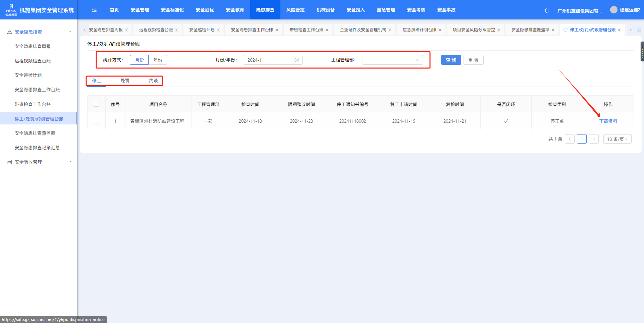Screen dimensions: 644x323
Task: Switch statistics mode to 年份
Action: [158, 60]
